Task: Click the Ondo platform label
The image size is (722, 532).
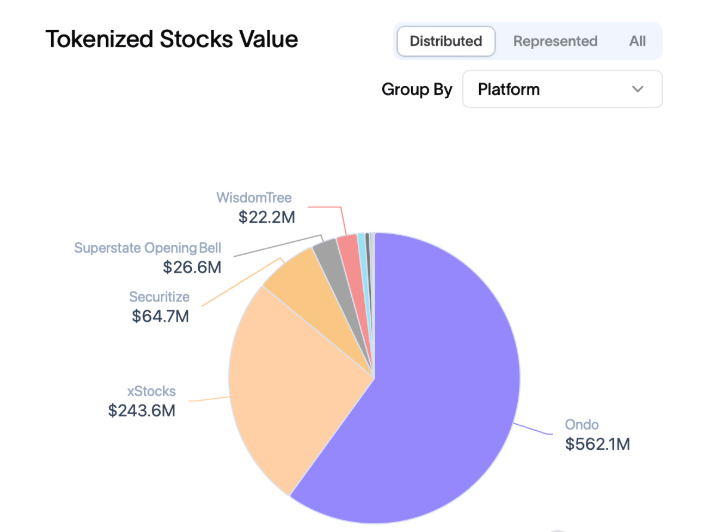Action: (581, 425)
